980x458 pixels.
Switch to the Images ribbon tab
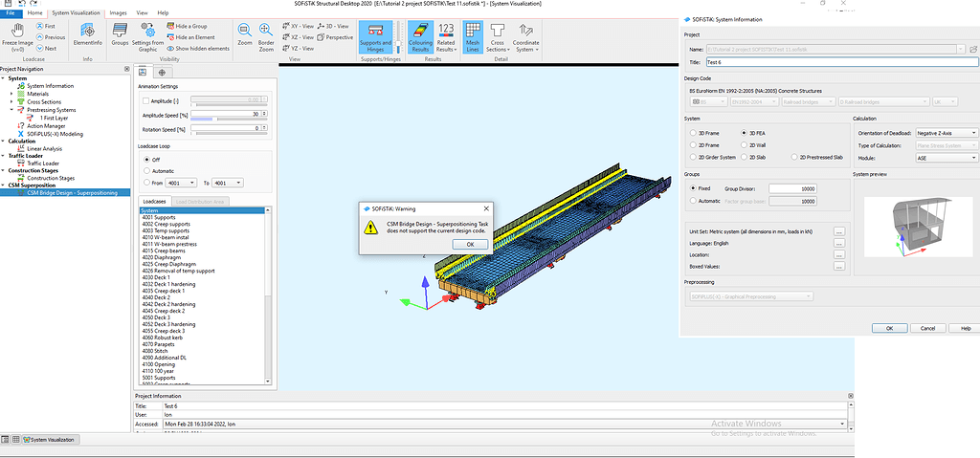118,12
